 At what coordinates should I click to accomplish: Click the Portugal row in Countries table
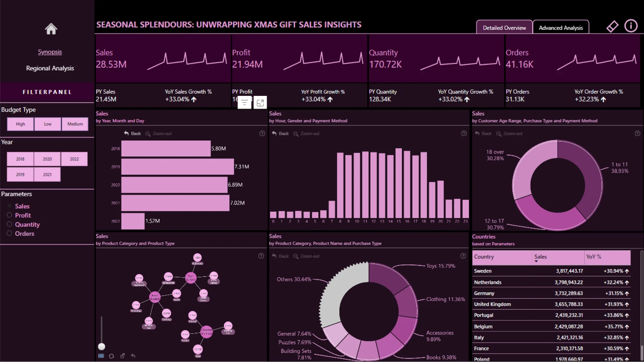pyautogui.click(x=551, y=315)
